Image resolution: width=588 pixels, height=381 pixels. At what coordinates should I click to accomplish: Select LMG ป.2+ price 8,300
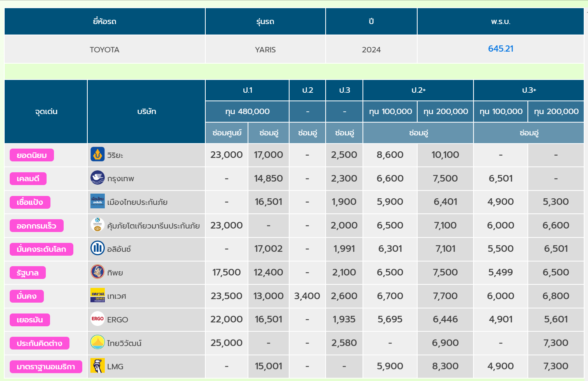(x=445, y=366)
